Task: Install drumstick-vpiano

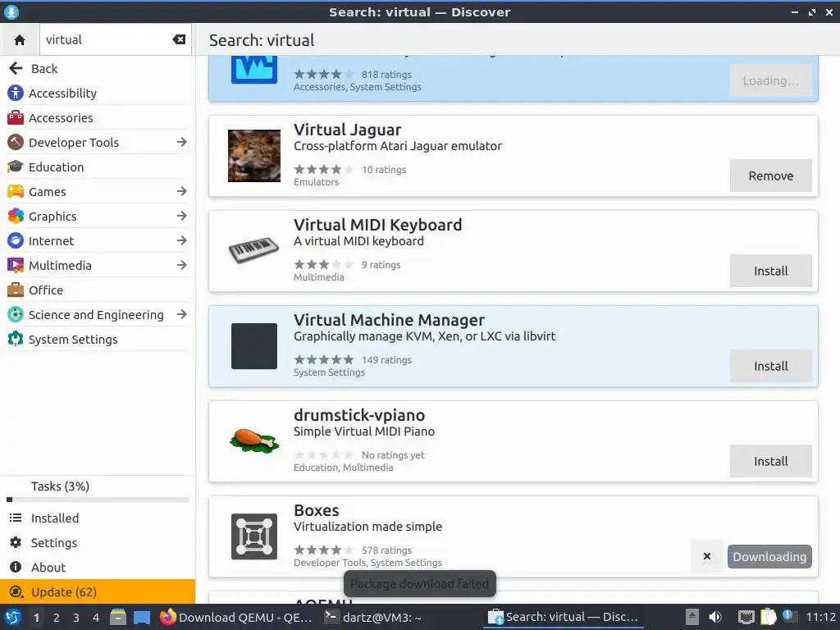Action: 770,461
